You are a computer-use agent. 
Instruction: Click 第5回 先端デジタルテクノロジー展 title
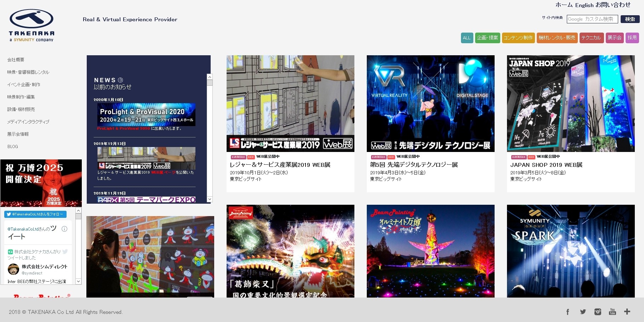pyautogui.click(x=414, y=165)
